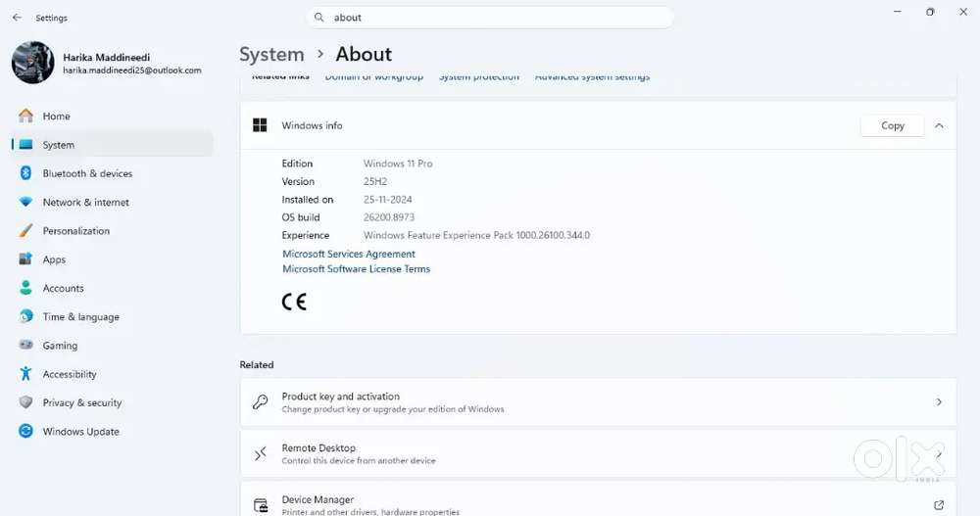The height and width of the screenshot is (516, 980).
Task: Select the install date 25-11-2024
Action: pyautogui.click(x=387, y=200)
